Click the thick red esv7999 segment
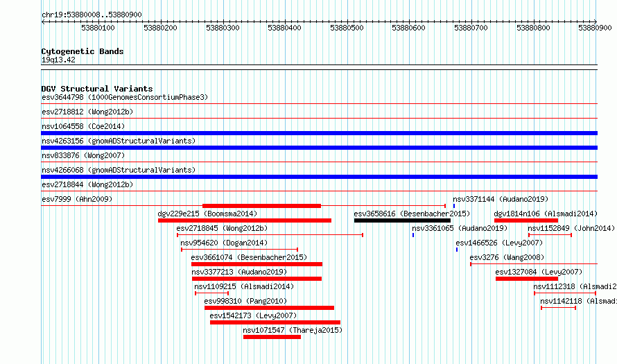The image size is (617, 364). pos(261,206)
